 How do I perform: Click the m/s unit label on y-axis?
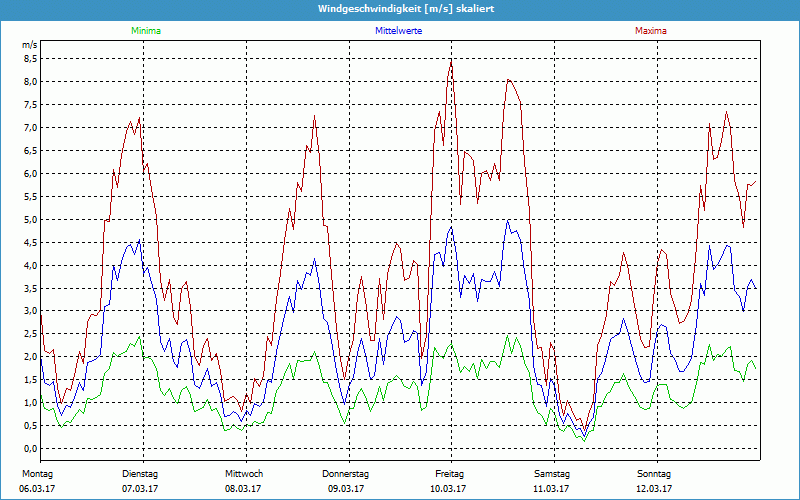[30, 45]
